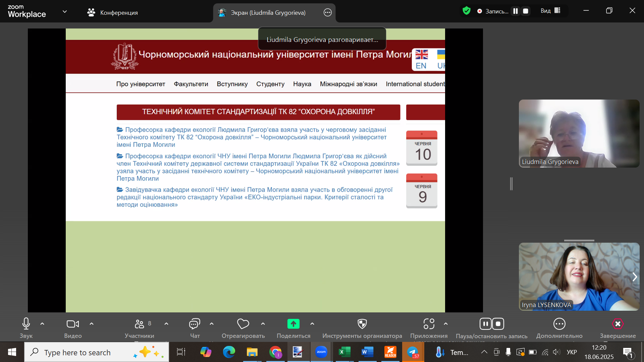The height and width of the screenshot is (362, 644).
Task: Click Міжнародні зв'язки menu item
Action: coord(348,84)
